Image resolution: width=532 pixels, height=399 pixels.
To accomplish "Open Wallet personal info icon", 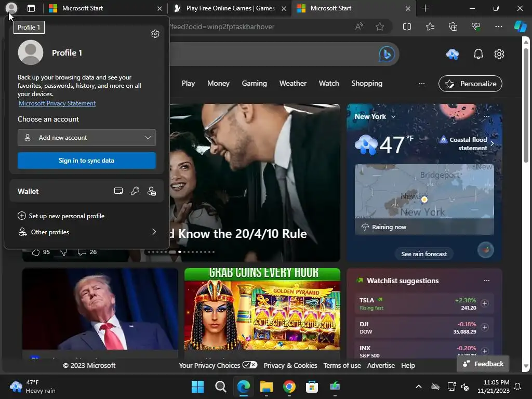I will click(152, 191).
